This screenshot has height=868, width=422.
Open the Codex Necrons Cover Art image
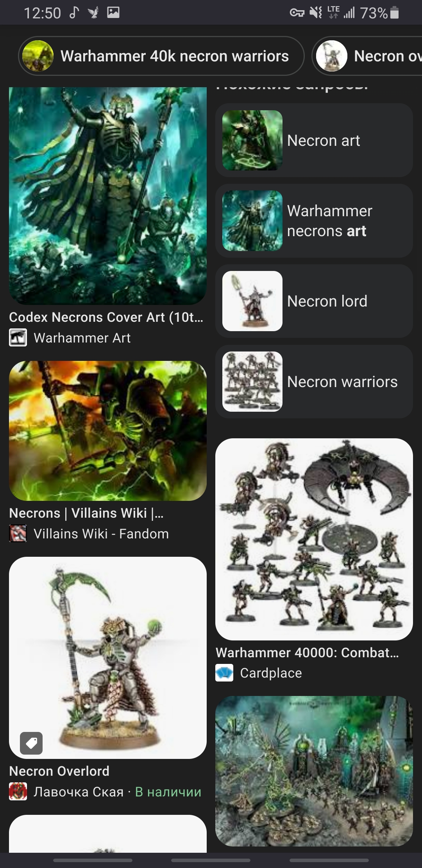coord(108,196)
